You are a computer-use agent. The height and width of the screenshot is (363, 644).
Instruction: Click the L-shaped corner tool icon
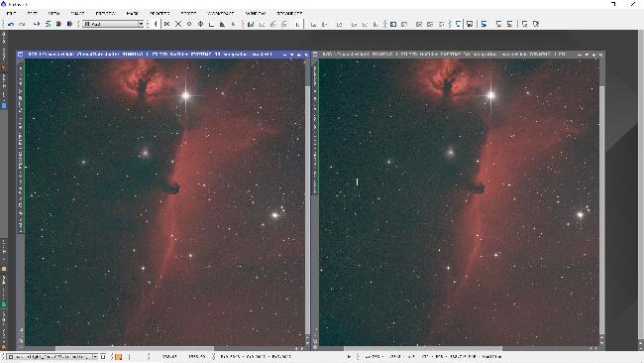click(x=211, y=24)
